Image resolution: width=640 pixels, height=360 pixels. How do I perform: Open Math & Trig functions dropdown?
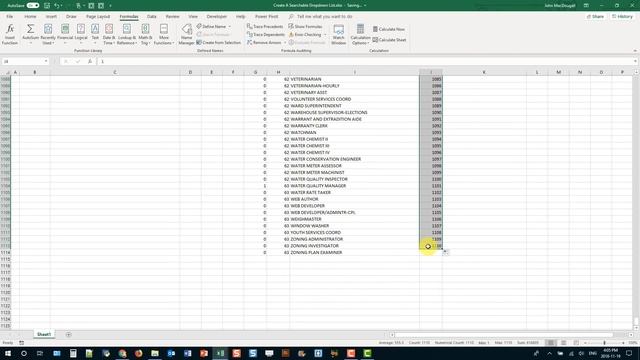coord(145,34)
